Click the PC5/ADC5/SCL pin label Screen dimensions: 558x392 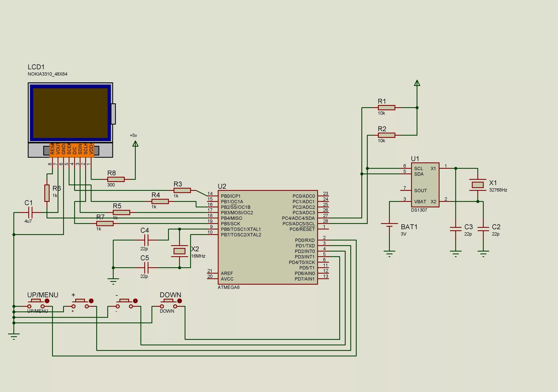(299, 224)
